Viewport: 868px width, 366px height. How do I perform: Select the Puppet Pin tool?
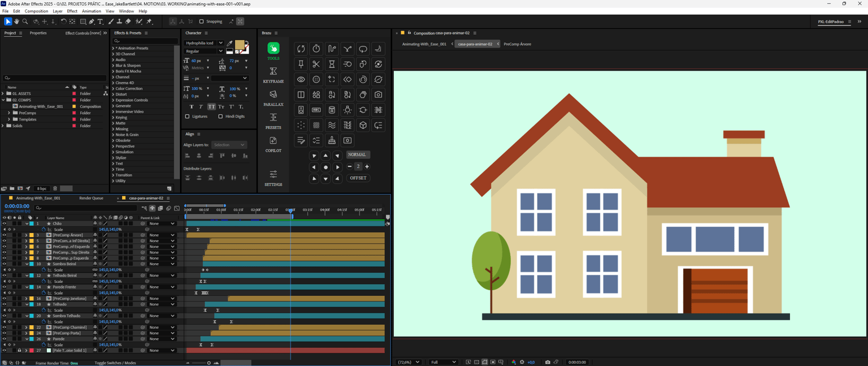pyautogui.click(x=149, y=21)
